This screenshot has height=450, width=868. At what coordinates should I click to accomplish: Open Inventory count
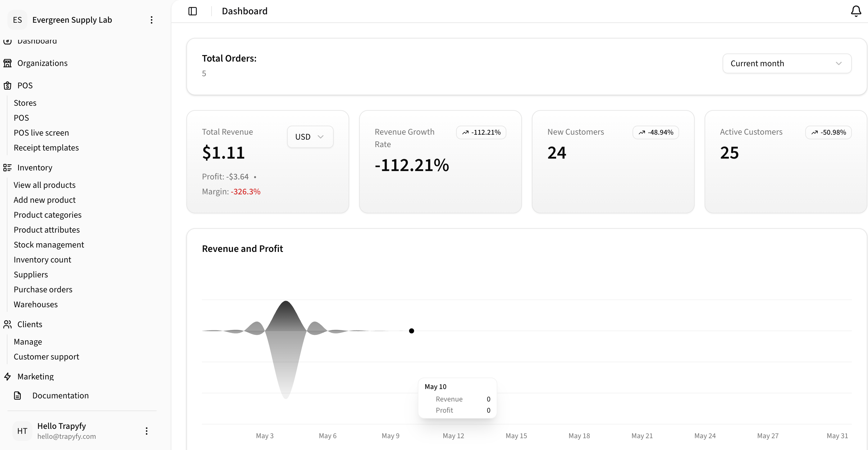coord(43,260)
